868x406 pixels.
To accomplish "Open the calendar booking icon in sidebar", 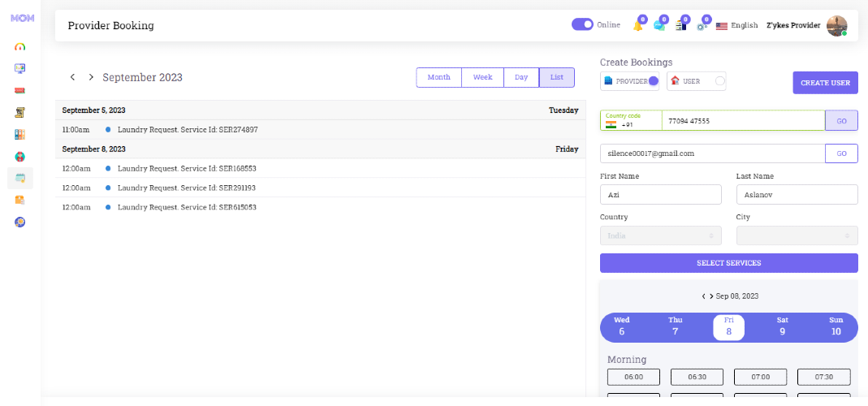I will coord(20,178).
